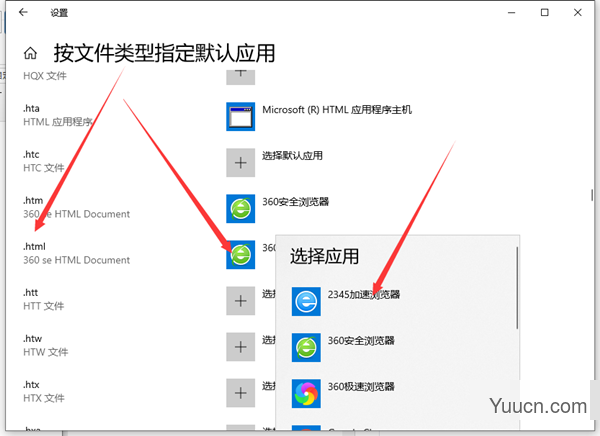The height and width of the screenshot is (436, 600).
Task: Click 选择默认应用 for the .htc type
Action: (292, 155)
